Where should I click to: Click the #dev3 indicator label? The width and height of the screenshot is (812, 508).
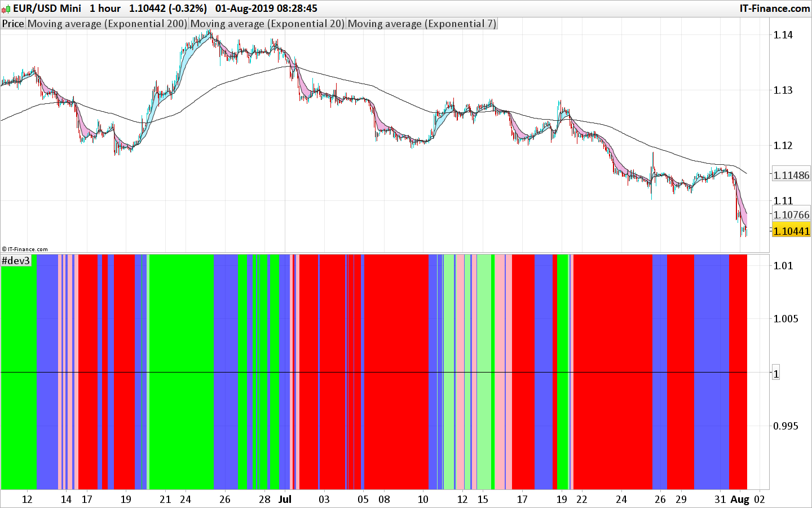[16, 260]
